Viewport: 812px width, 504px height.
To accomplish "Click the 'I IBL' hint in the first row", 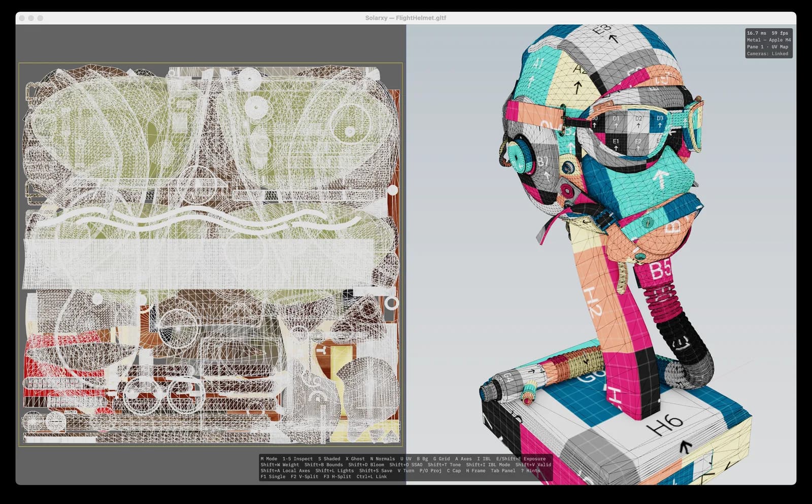I will 484,459.
